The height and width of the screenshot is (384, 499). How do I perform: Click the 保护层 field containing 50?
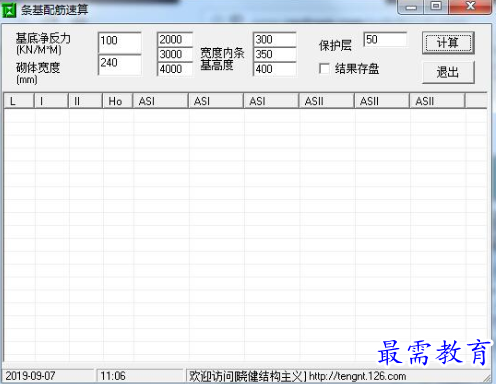tap(385, 40)
